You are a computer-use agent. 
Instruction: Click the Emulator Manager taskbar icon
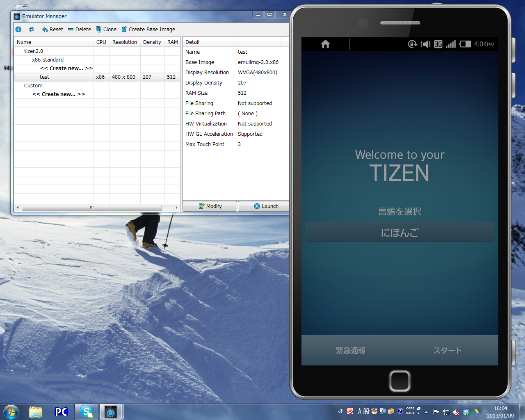coord(111,412)
